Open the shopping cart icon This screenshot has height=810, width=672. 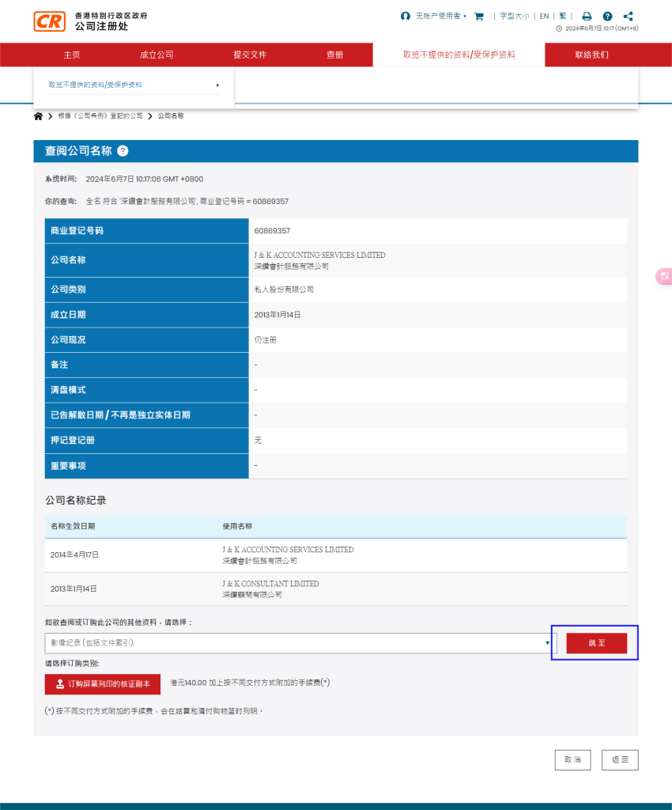click(479, 17)
